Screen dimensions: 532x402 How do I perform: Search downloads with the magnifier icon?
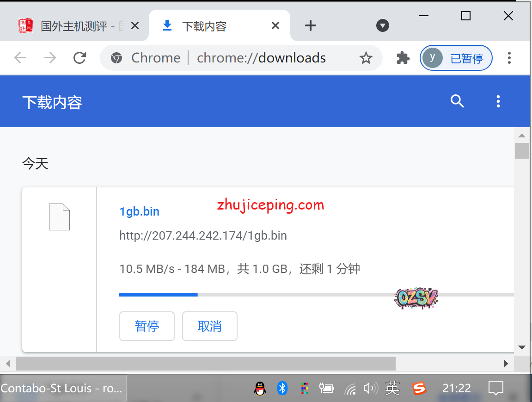[457, 101]
